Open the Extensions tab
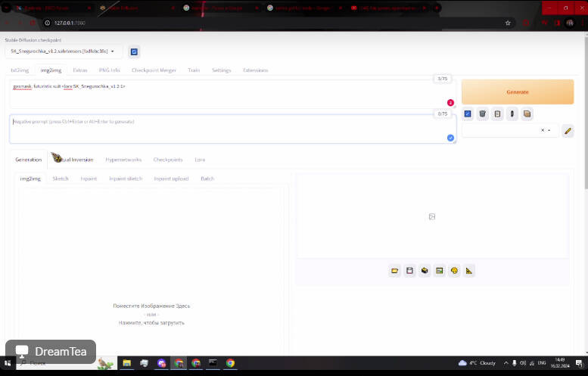This screenshot has height=376, width=588. tap(255, 70)
